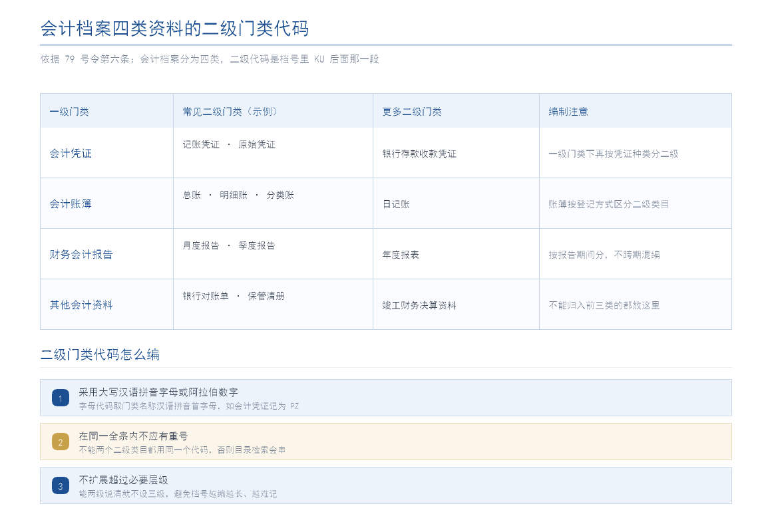Click the rule 在同一全宗内不应有重号

[133, 436]
